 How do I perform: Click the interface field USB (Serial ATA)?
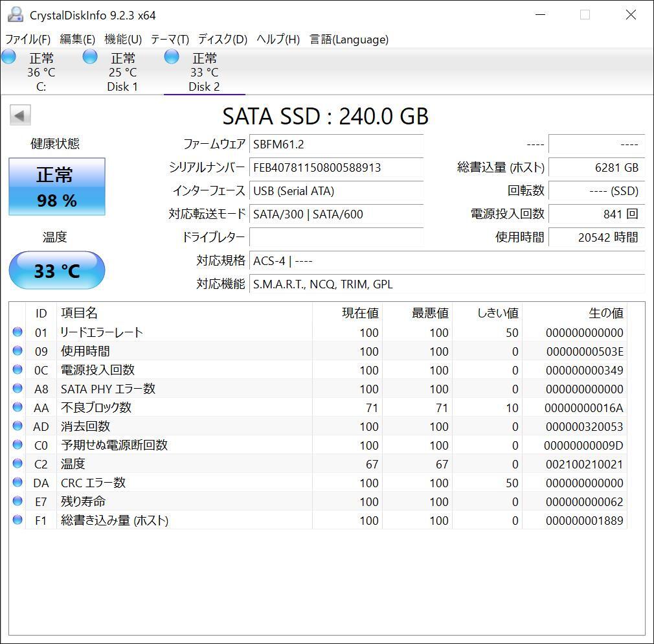pos(336,191)
